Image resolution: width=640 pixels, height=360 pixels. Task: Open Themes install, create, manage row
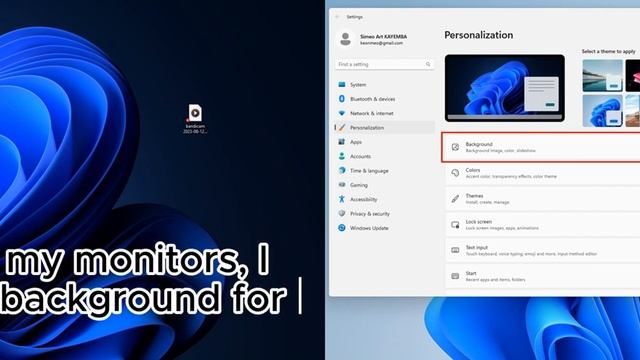click(542, 199)
